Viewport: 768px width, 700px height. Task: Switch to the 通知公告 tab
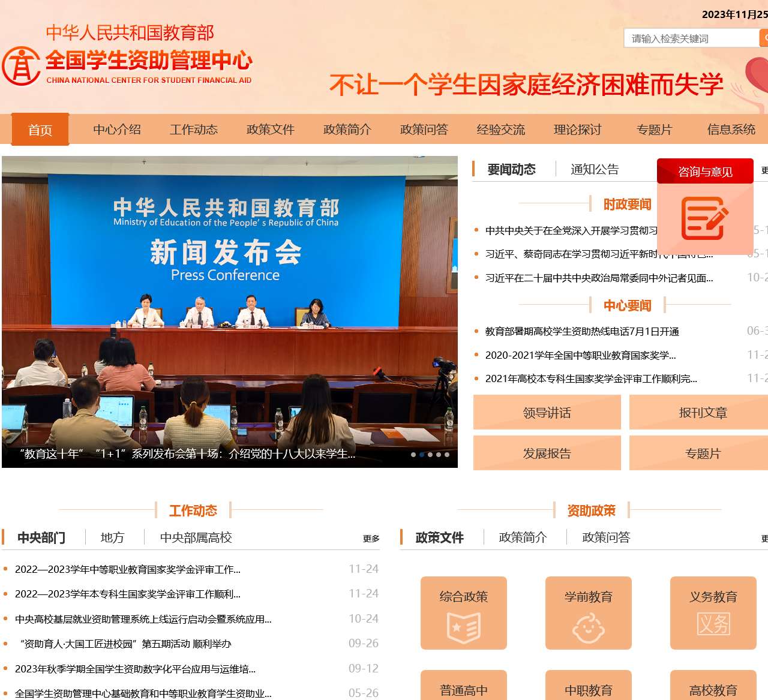pyautogui.click(x=595, y=170)
